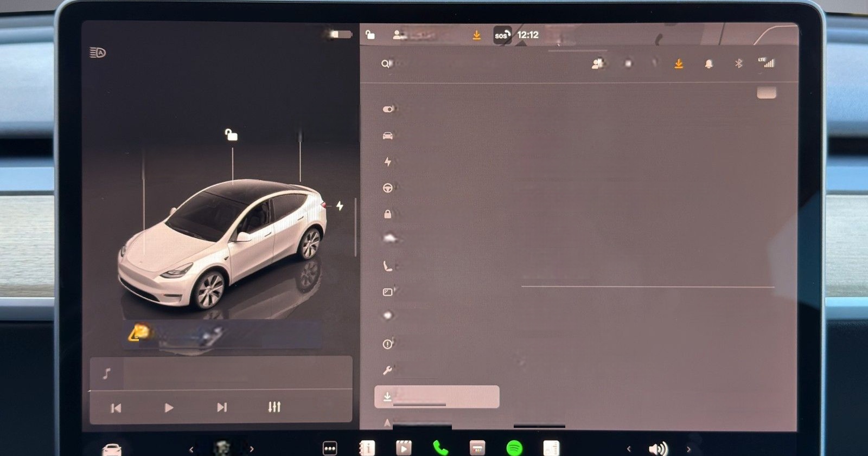Skip to previous track
This screenshot has width=868, height=456.
tap(116, 408)
